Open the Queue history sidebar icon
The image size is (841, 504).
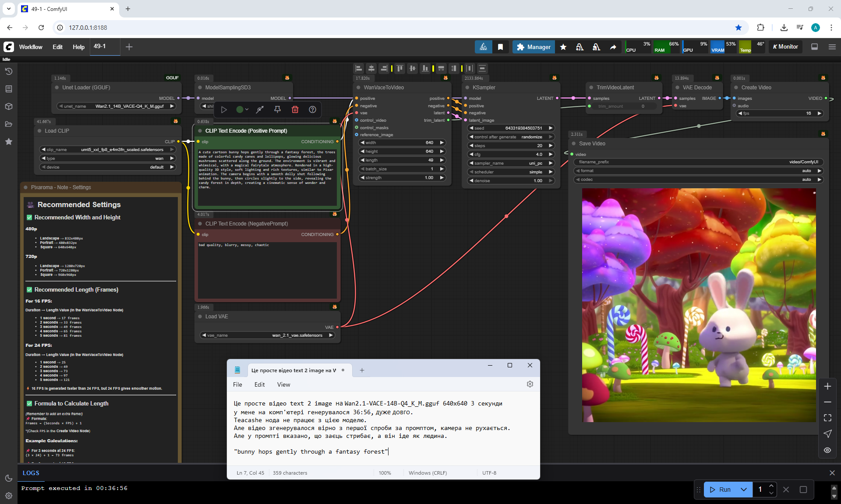(8, 71)
